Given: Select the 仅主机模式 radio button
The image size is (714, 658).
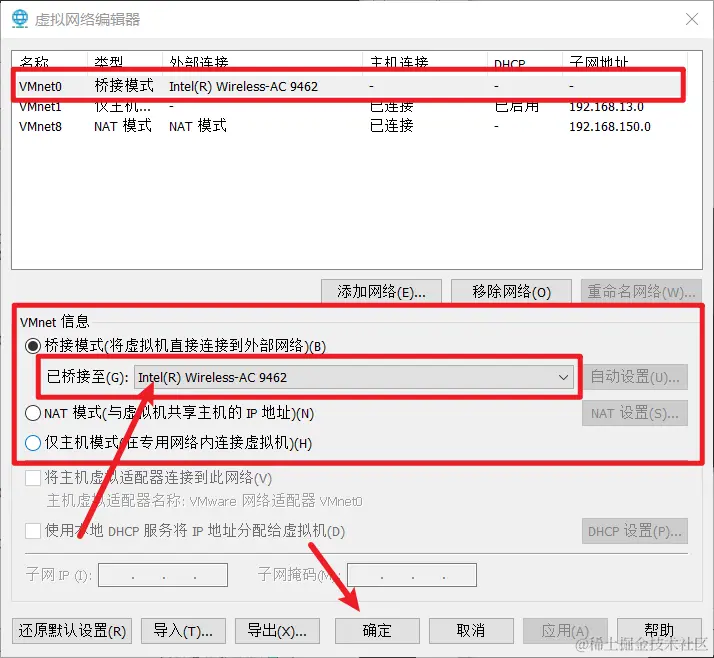Looking at the screenshot, I should tap(33, 443).
